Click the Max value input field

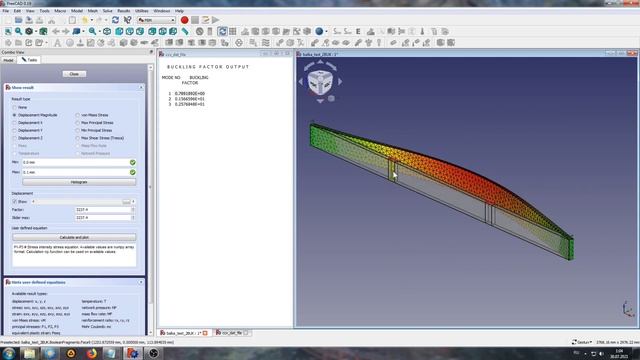pos(76,172)
